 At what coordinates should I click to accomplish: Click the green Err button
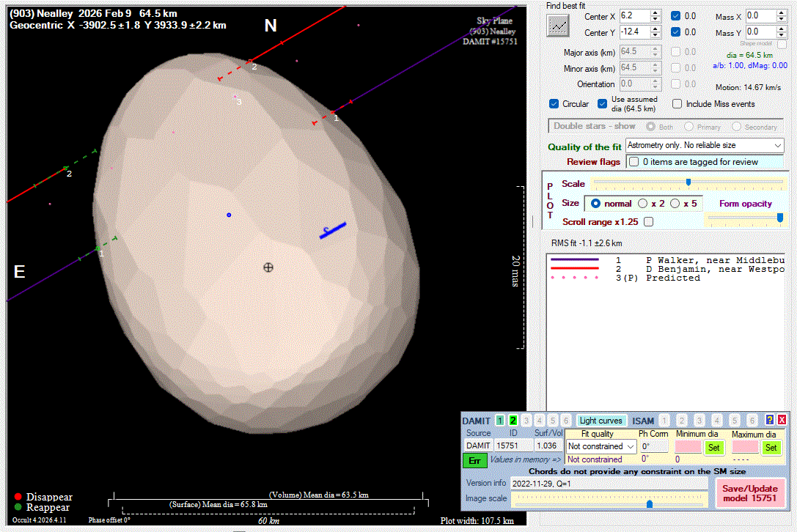click(x=474, y=460)
